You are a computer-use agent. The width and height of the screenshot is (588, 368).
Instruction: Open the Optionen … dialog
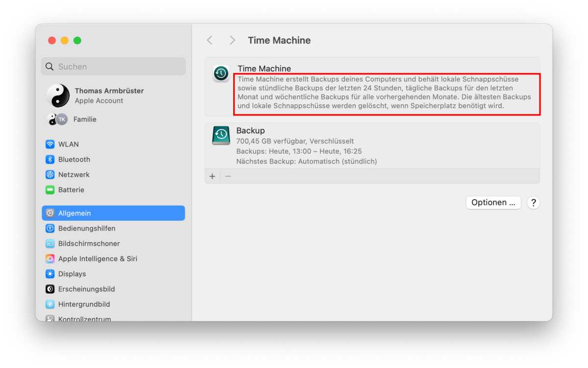[493, 203]
